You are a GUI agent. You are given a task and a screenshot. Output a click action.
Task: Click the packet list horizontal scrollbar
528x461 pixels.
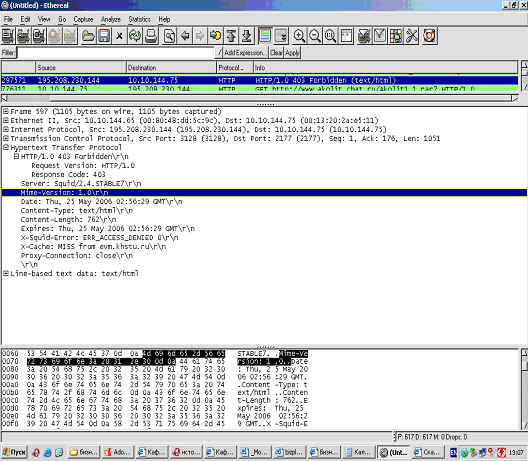259,98
